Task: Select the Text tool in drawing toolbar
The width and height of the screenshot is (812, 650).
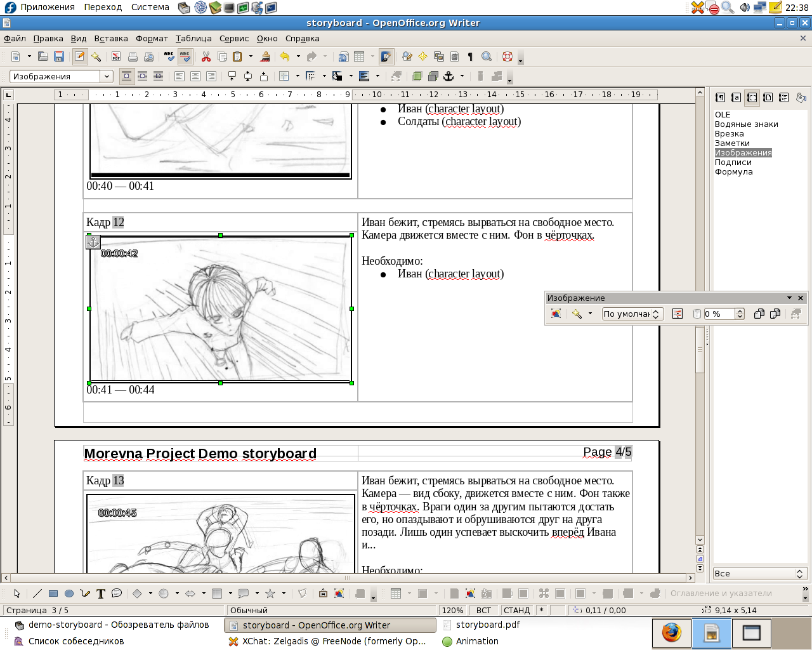Action: [x=101, y=594]
